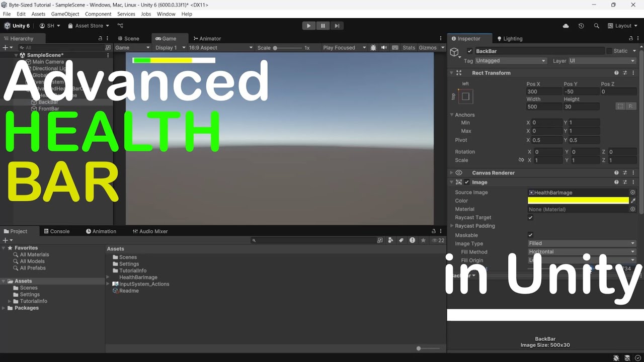This screenshot has height=362, width=644.
Task: Click the BackBar object cube icon
Action: (454, 52)
